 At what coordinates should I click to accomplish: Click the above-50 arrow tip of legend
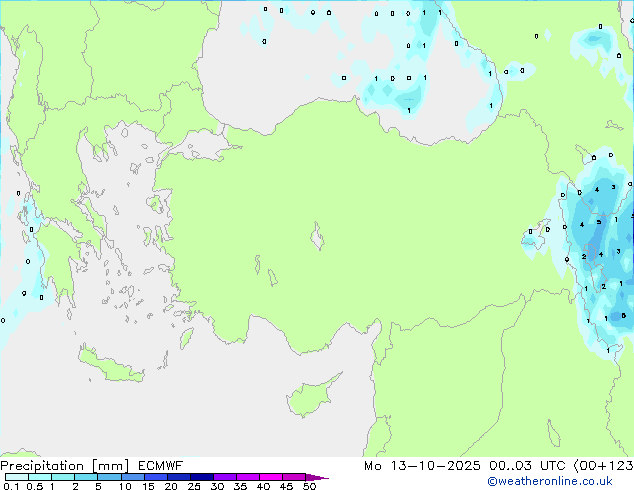pos(317,477)
